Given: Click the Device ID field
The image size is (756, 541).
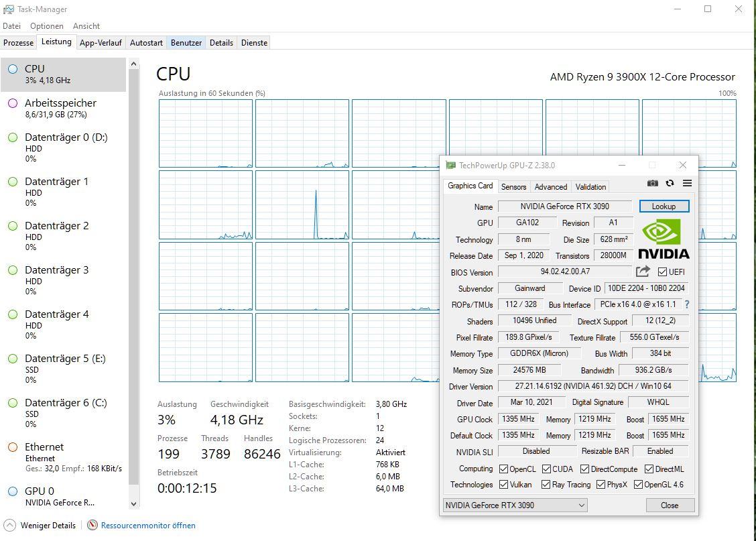Looking at the screenshot, I should click(x=646, y=288).
